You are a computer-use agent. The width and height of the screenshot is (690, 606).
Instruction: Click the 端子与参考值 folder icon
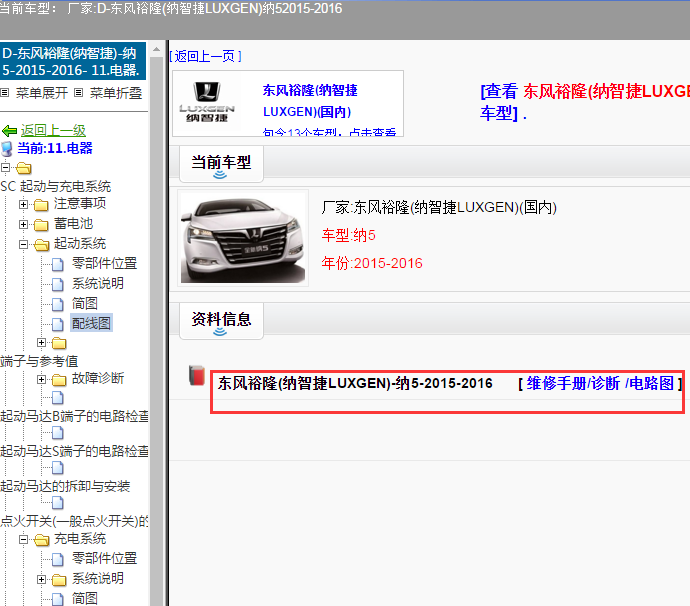59,343
